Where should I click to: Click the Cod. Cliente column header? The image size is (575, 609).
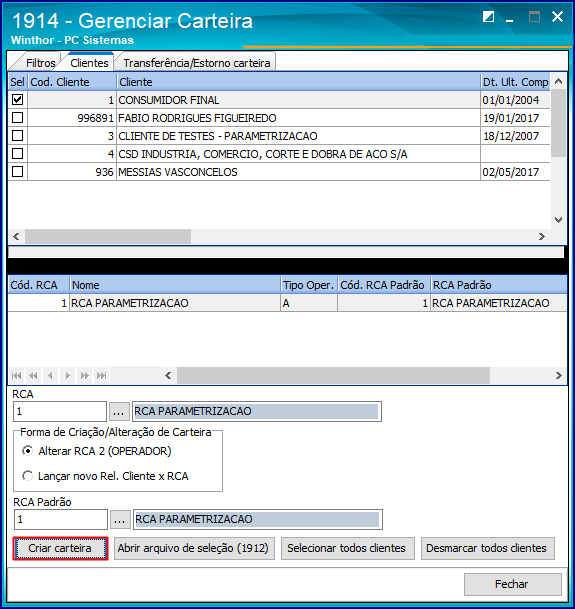(72, 82)
